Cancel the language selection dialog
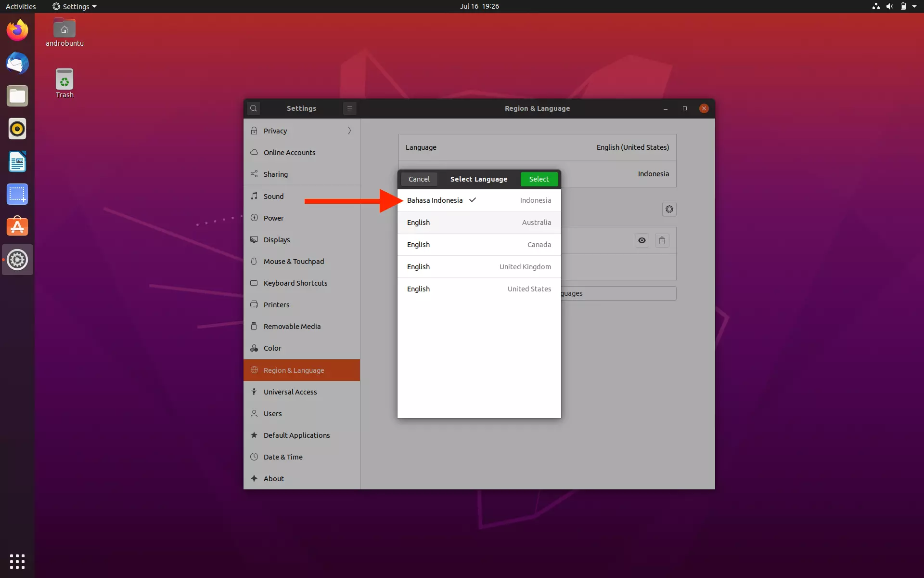 (x=419, y=179)
